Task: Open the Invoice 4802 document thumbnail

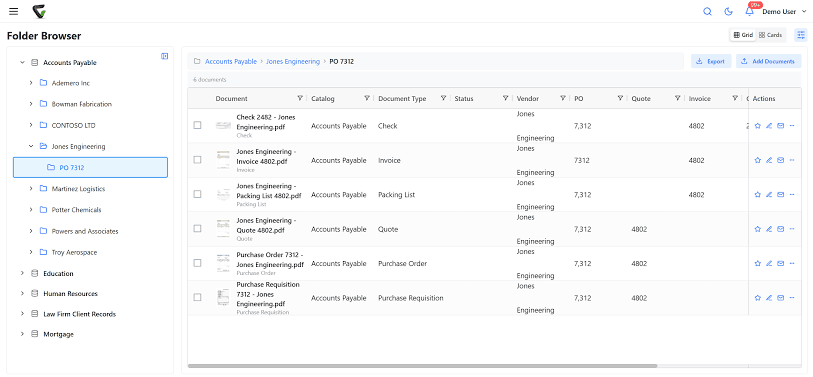Action: pos(223,160)
